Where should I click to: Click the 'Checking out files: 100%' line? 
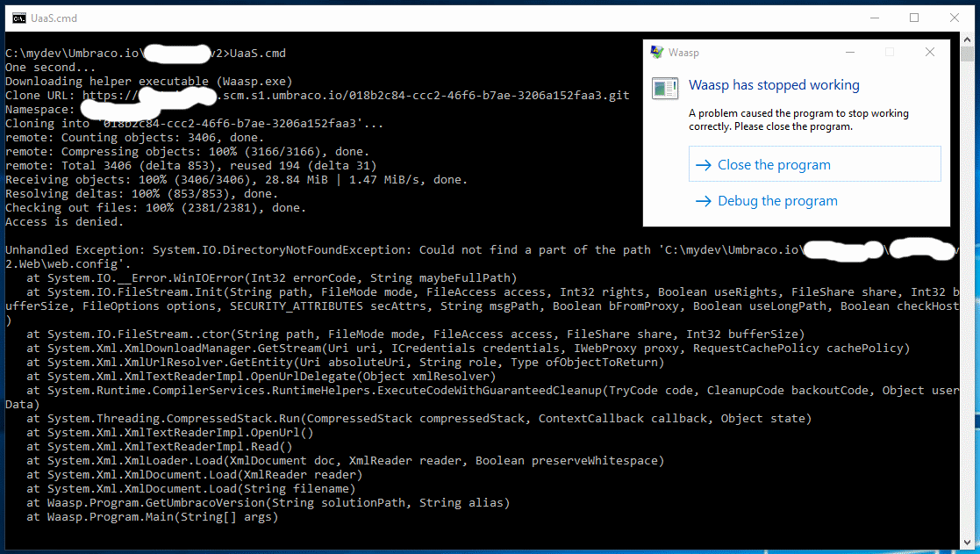(x=155, y=208)
